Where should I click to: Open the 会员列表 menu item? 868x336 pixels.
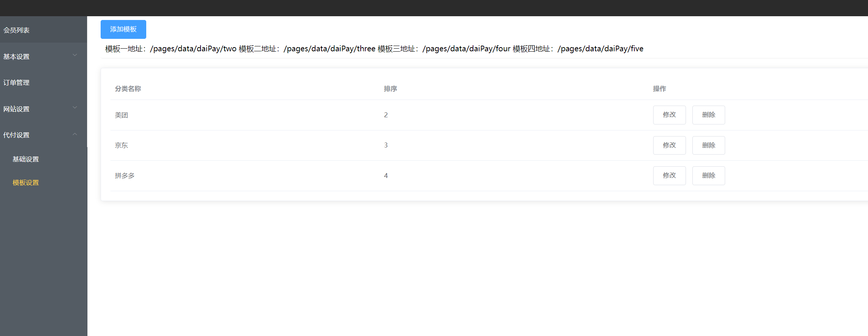click(x=17, y=30)
